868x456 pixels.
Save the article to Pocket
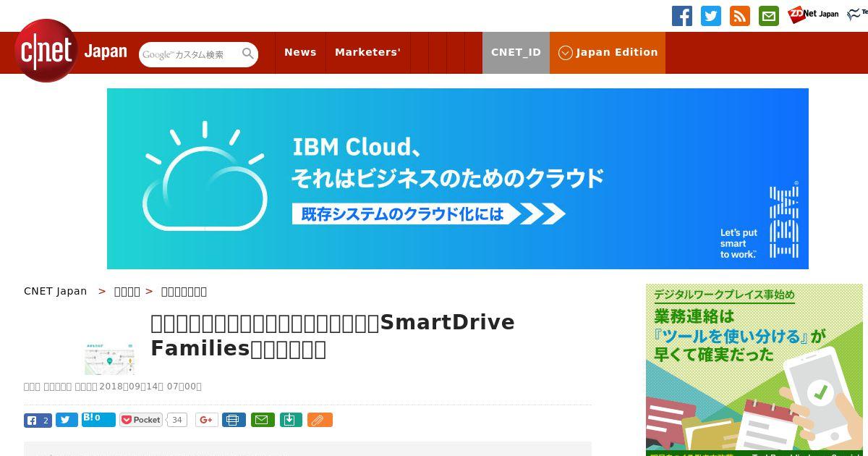click(141, 420)
